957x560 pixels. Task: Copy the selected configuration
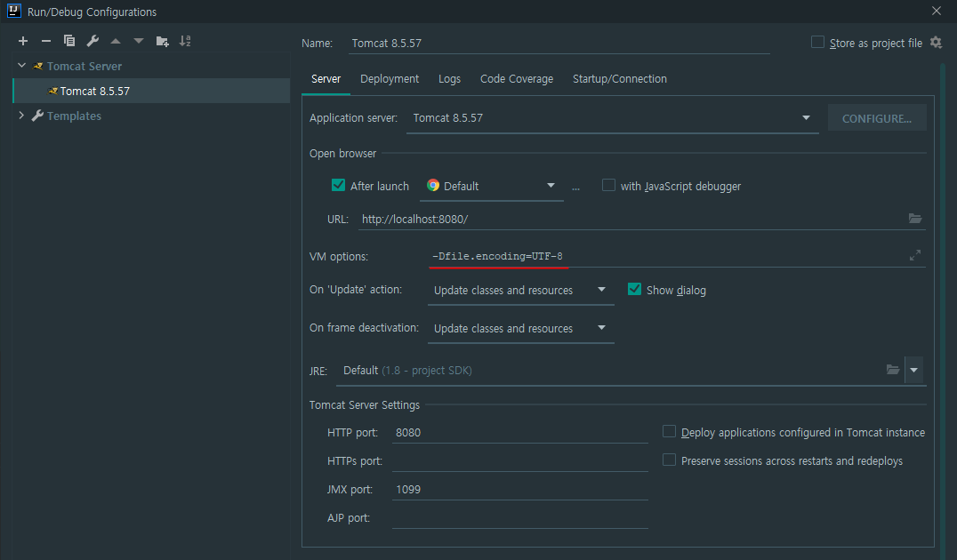pos(69,41)
